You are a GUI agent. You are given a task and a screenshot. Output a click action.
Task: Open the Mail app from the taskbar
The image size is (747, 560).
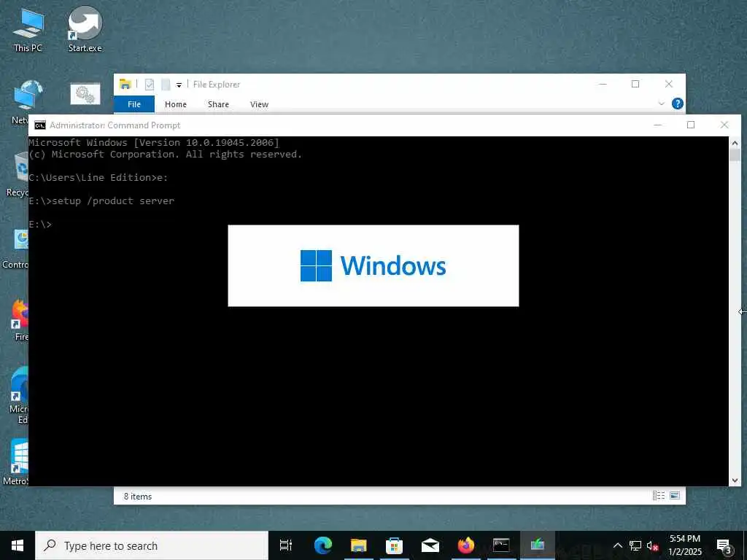point(430,545)
